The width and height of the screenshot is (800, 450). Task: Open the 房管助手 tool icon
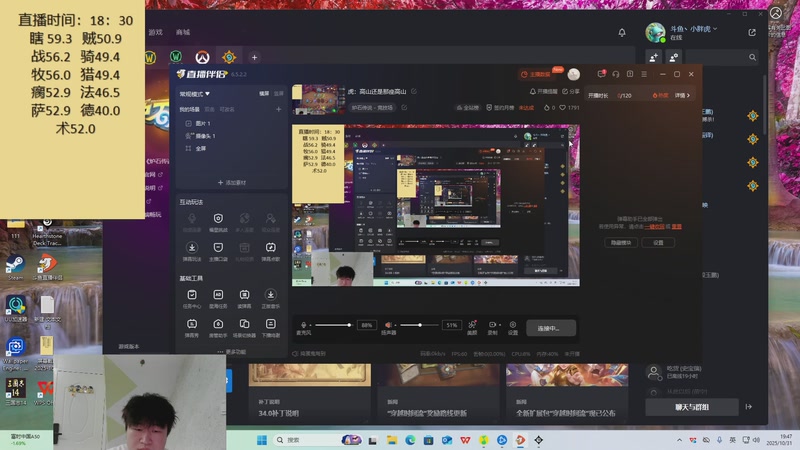click(218, 324)
